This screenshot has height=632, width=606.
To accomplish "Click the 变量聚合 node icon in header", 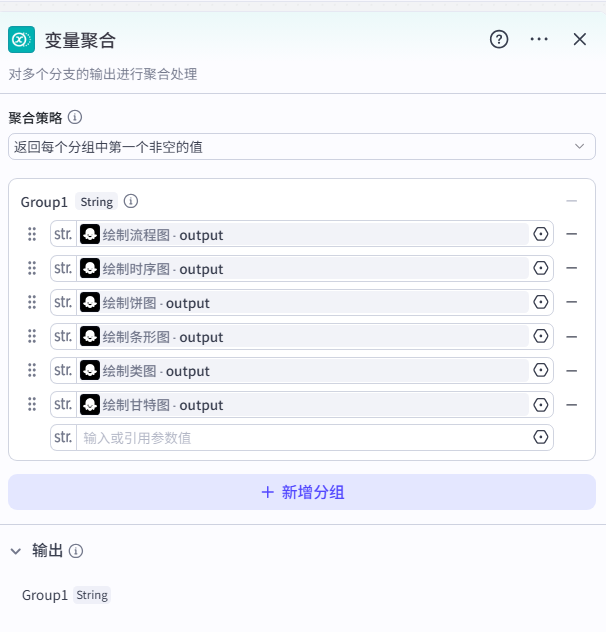I will point(22,39).
